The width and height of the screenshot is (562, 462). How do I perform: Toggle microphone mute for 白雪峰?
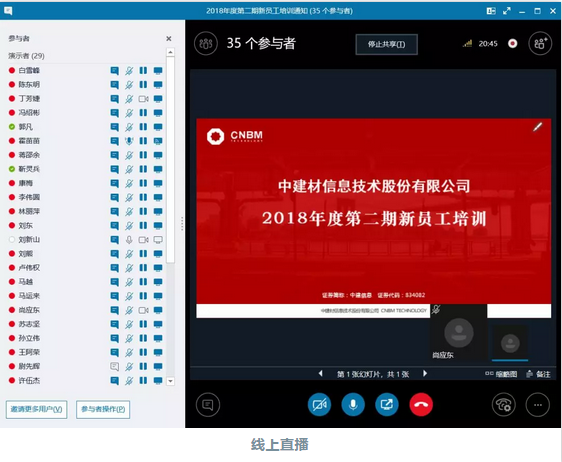[129, 71]
